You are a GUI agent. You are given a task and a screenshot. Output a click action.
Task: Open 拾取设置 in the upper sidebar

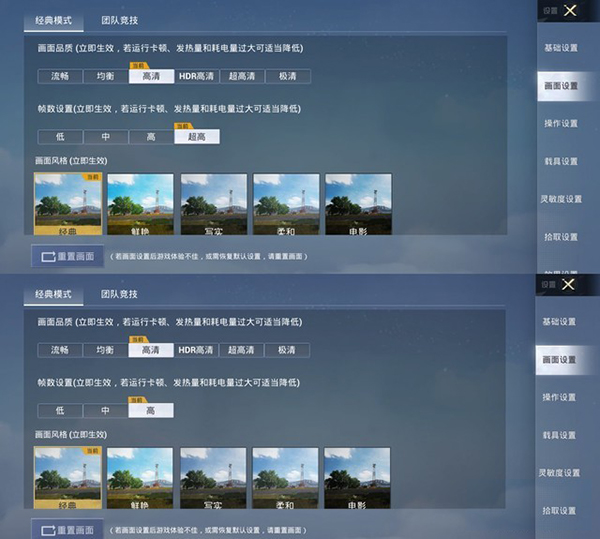click(560, 237)
